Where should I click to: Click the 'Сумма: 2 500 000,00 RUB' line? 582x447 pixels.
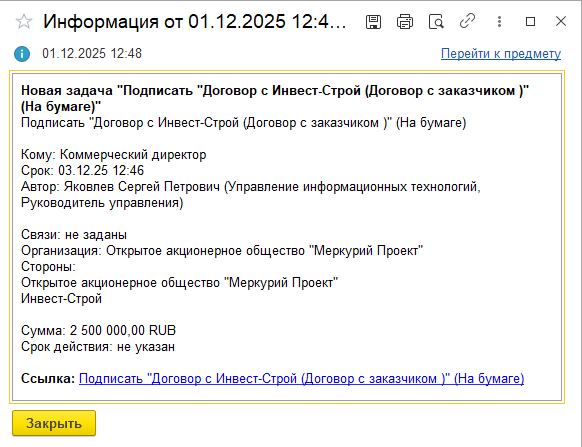tap(98, 330)
